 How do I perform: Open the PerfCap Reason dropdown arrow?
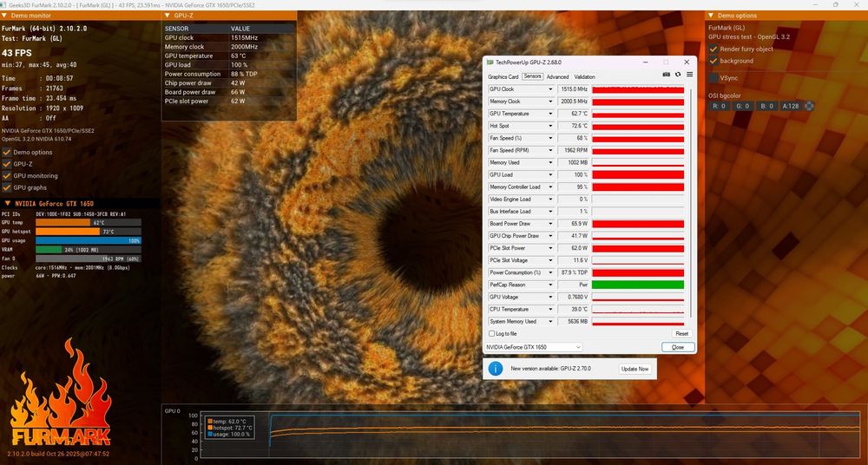[x=550, y=285]
